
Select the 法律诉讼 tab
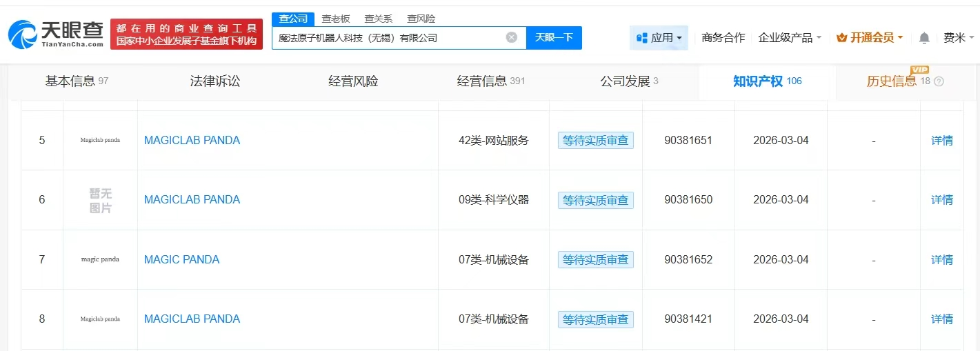215,81
